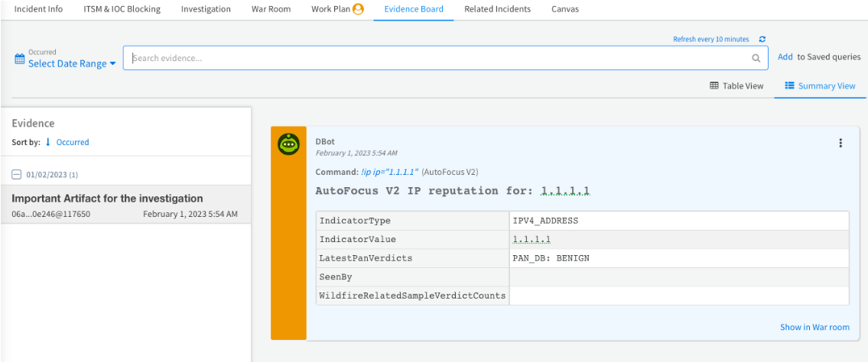The image size is (868, 362).
Task: Click the DBot robot avatar
Action: coord(288,145)
